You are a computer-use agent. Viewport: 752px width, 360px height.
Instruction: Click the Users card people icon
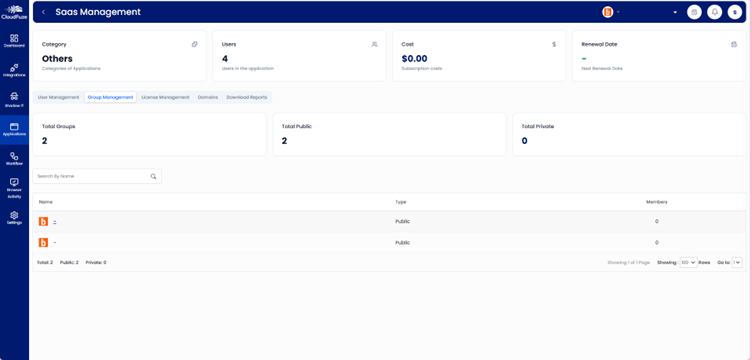click(375, 44)
